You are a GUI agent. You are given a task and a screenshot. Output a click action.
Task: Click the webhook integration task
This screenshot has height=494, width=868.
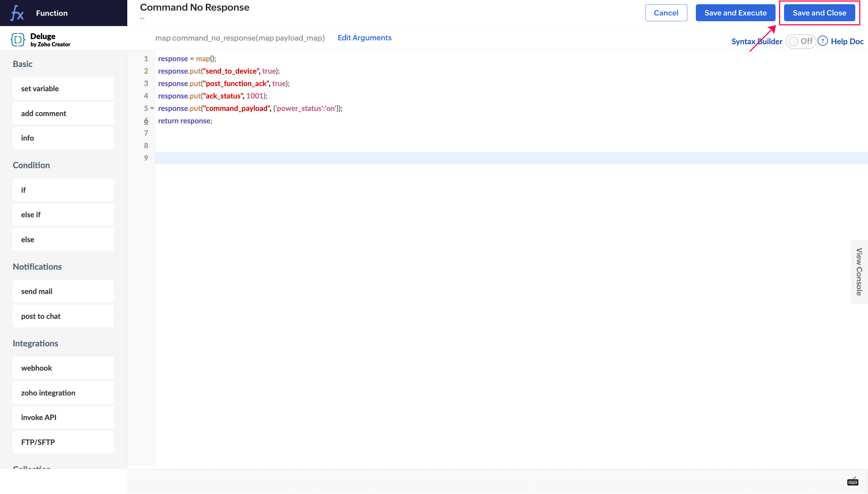(63, 368)
